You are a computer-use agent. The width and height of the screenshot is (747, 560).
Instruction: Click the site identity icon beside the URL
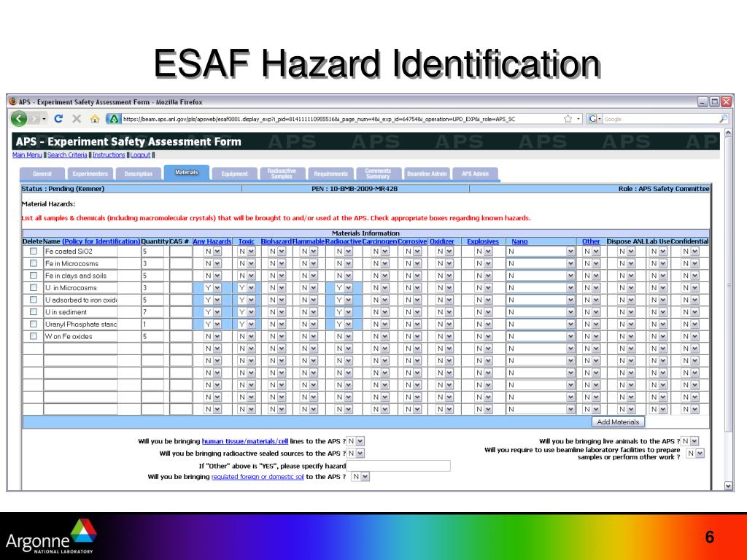(x=113, y=119)
